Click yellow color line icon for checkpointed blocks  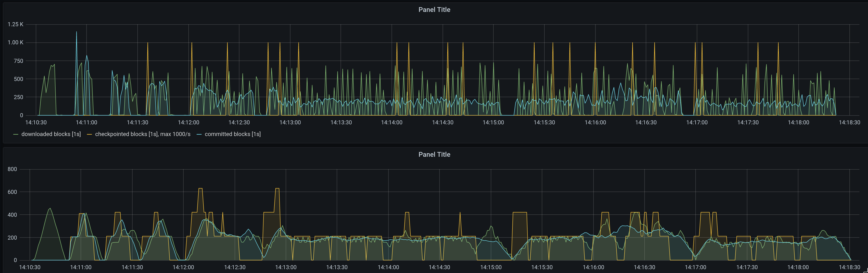click(89, 134)
